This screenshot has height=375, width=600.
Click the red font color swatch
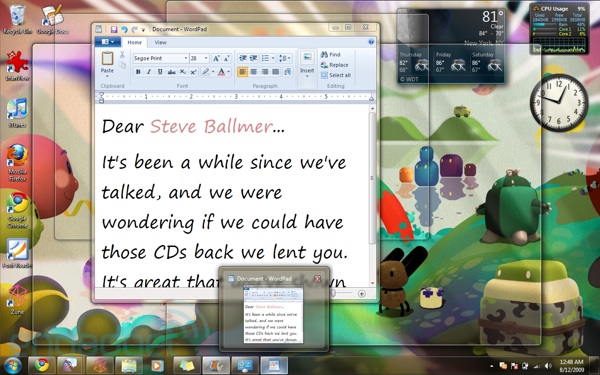(x=221, y=72)
